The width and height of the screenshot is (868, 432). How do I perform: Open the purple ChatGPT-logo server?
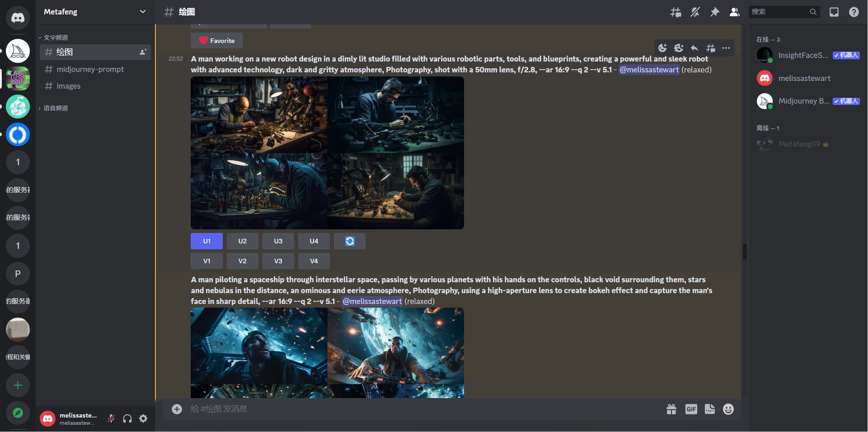(18, 79)
